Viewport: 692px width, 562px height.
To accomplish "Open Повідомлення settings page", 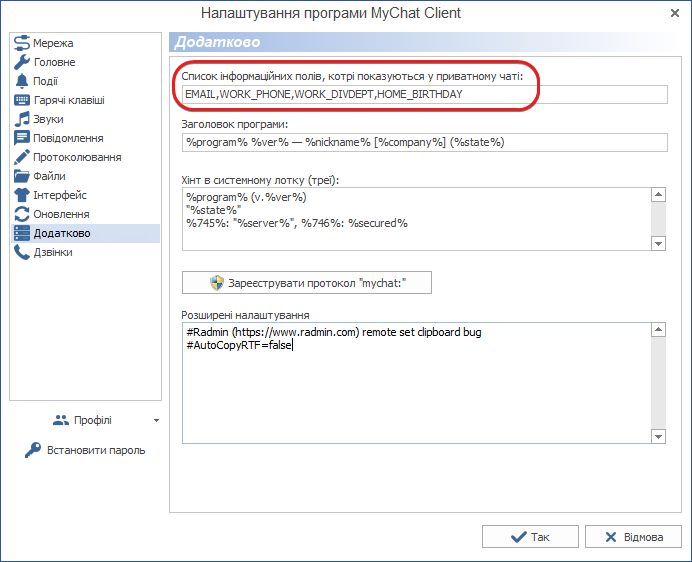I will coord(86,138).
